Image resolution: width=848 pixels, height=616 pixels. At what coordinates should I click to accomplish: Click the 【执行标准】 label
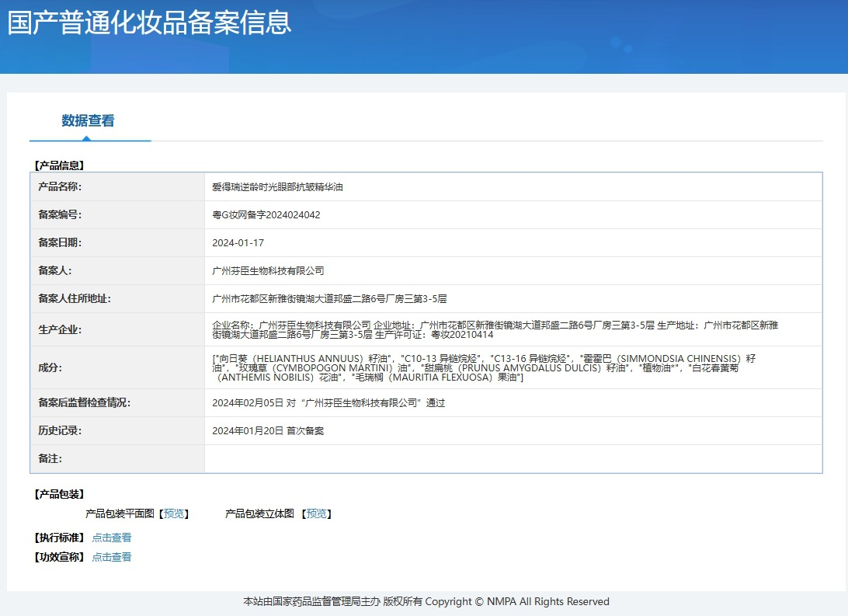59,538
